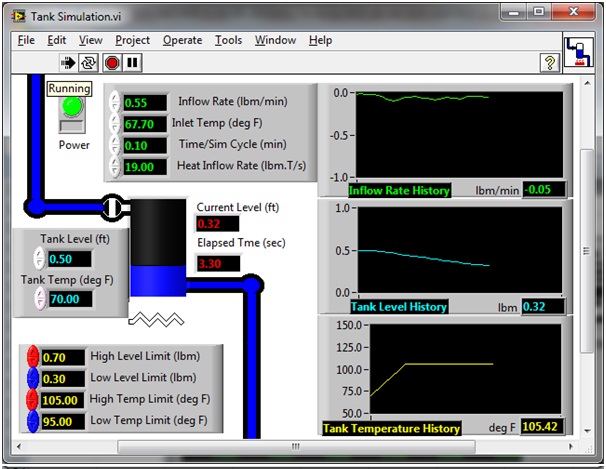Screen dimensions: 606x469
Task: Open the Project menu
Action: pyautogui.click(x=132, y=40)
